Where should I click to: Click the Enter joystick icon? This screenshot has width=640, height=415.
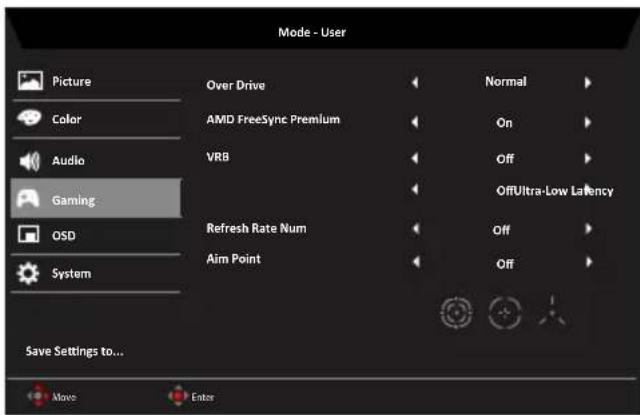(178, 395)
